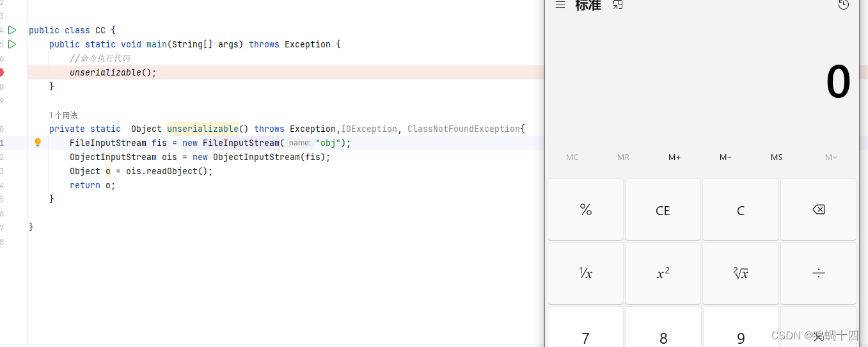Click the reciprocal 1/x key
The width and height of the screenshot is (868, 347).
pos(585,273)
